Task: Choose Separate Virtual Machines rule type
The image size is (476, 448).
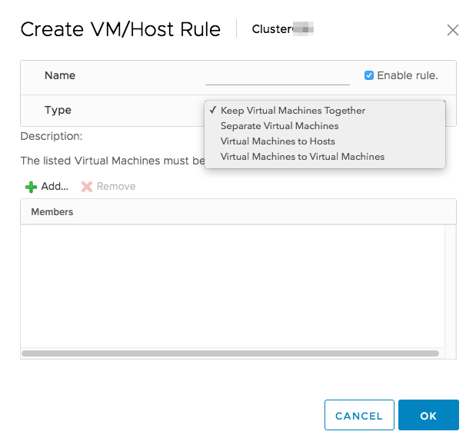Action: 279,126
